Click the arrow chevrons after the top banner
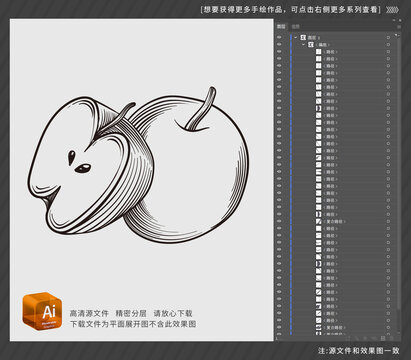 [x=392, y=10]
